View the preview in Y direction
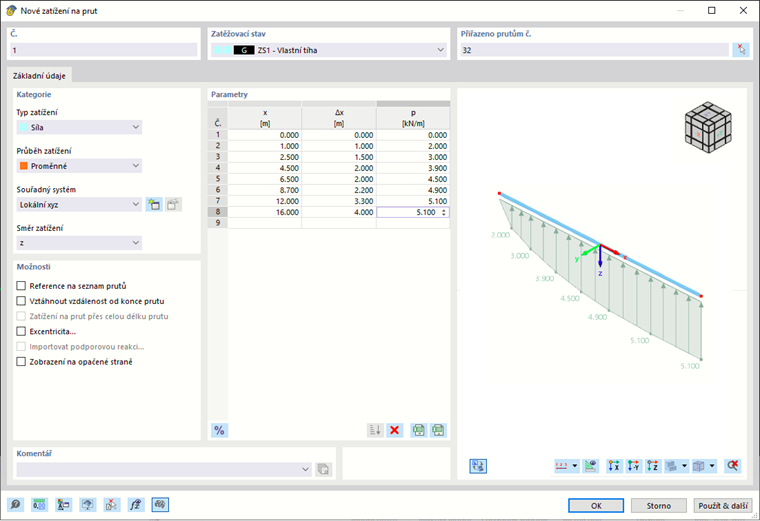760x521 pixels. click(x=633, y=466)
